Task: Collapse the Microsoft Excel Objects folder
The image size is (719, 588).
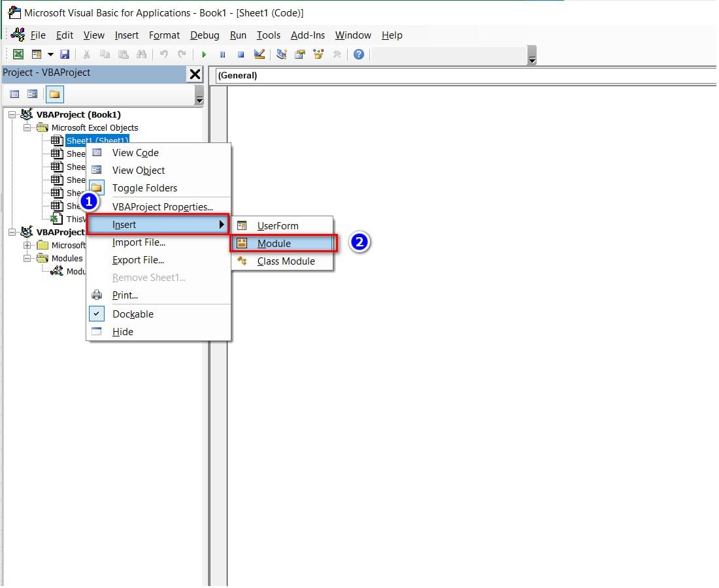Action: coord(27,128)
